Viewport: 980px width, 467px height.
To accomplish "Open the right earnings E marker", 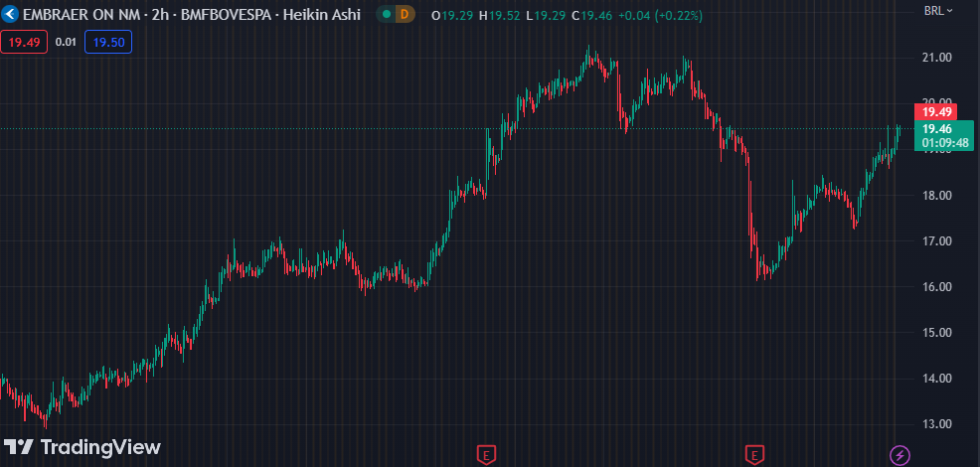I will [754, 454].
